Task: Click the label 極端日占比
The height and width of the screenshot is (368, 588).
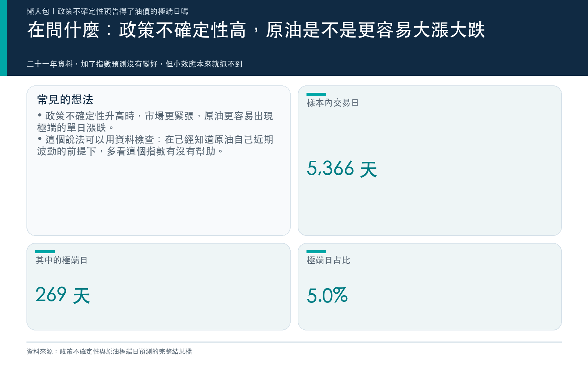Action: (328, 260)
